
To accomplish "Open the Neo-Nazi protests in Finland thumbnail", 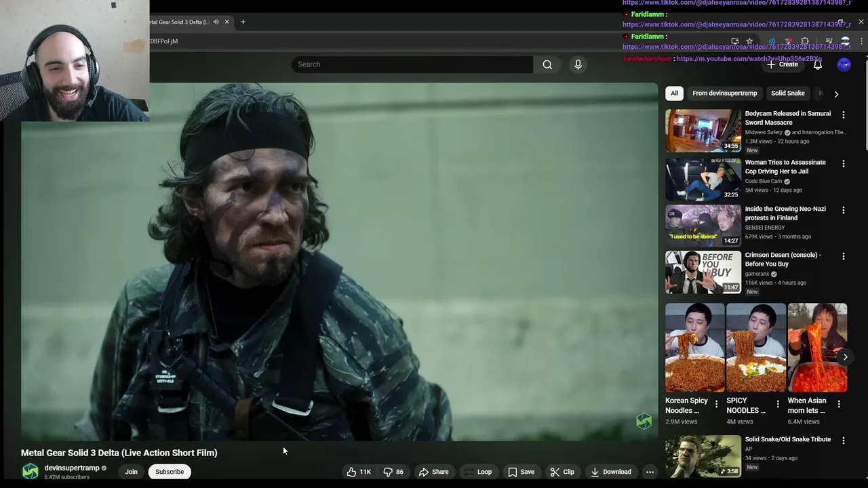I will click(x=703, y=225).
